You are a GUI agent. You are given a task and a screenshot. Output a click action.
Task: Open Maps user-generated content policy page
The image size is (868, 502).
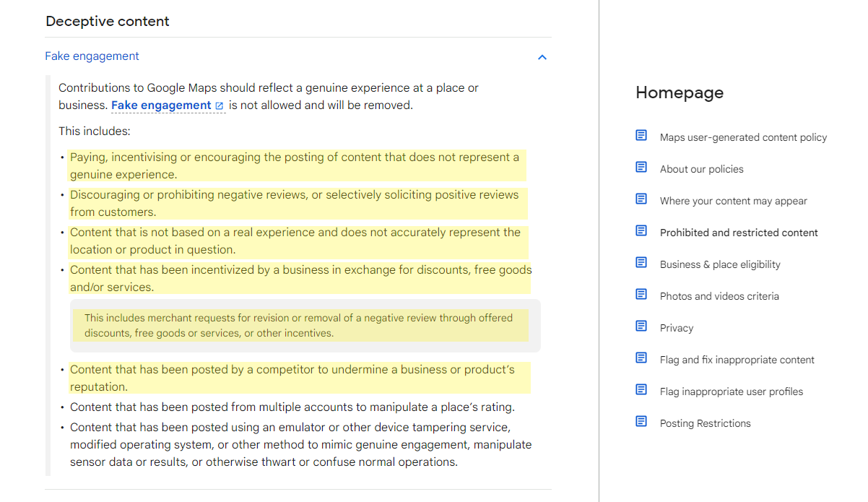click(743, 137)
